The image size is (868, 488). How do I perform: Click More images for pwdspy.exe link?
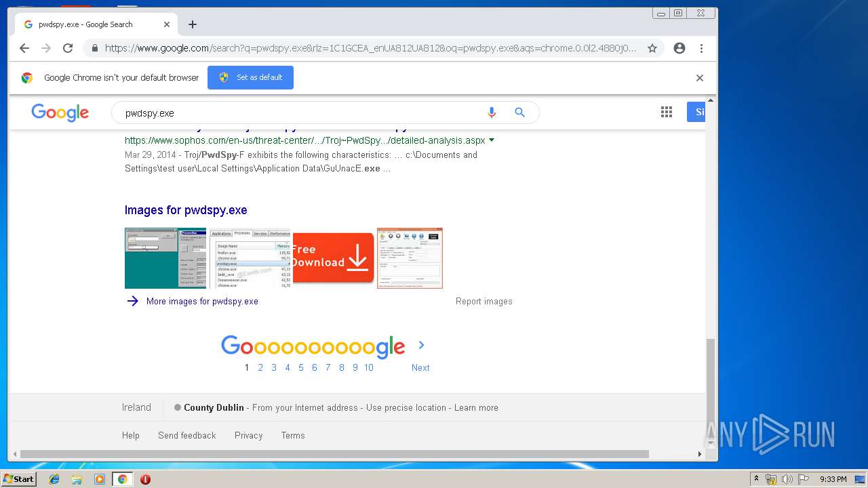pos(202,302)
